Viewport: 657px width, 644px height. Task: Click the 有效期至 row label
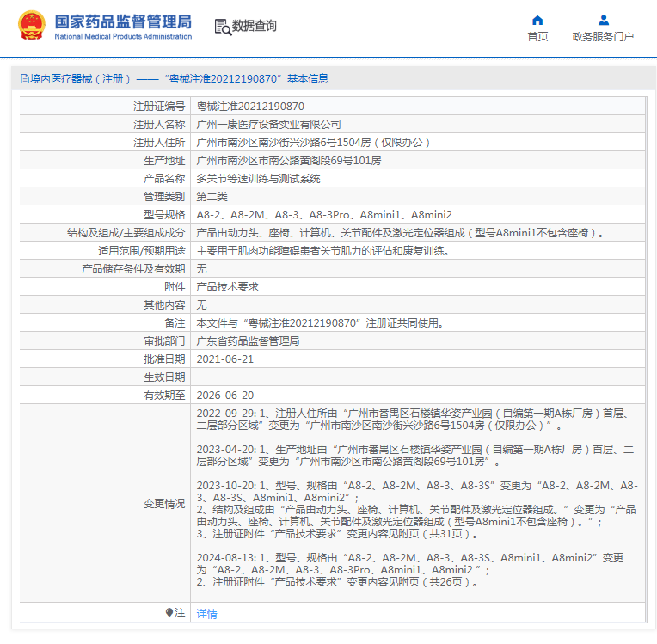(164, 396)
